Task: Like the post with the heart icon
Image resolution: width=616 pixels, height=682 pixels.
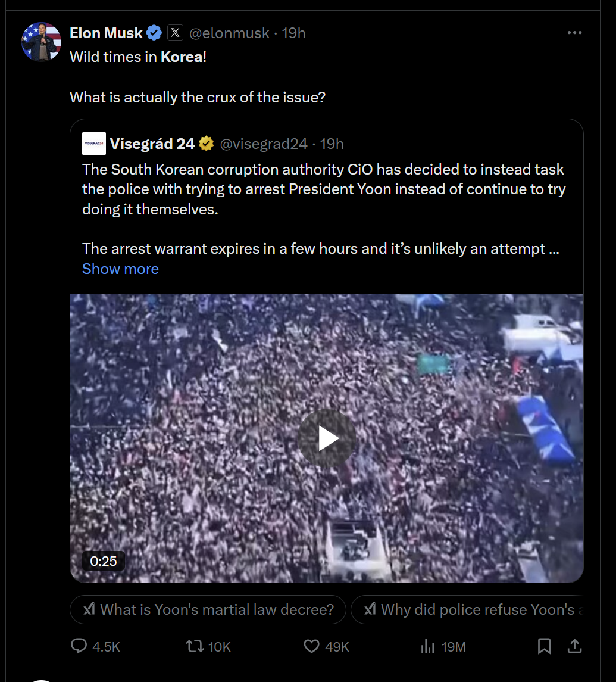Action: [312, 646]
